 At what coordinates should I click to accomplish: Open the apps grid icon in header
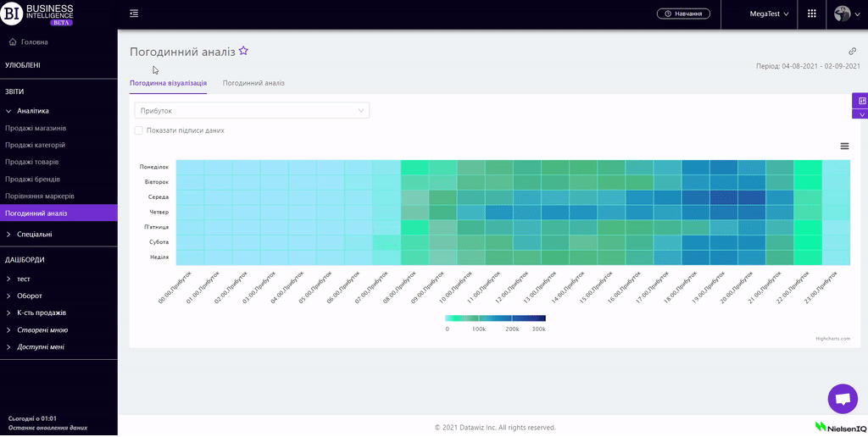(812, 14)
